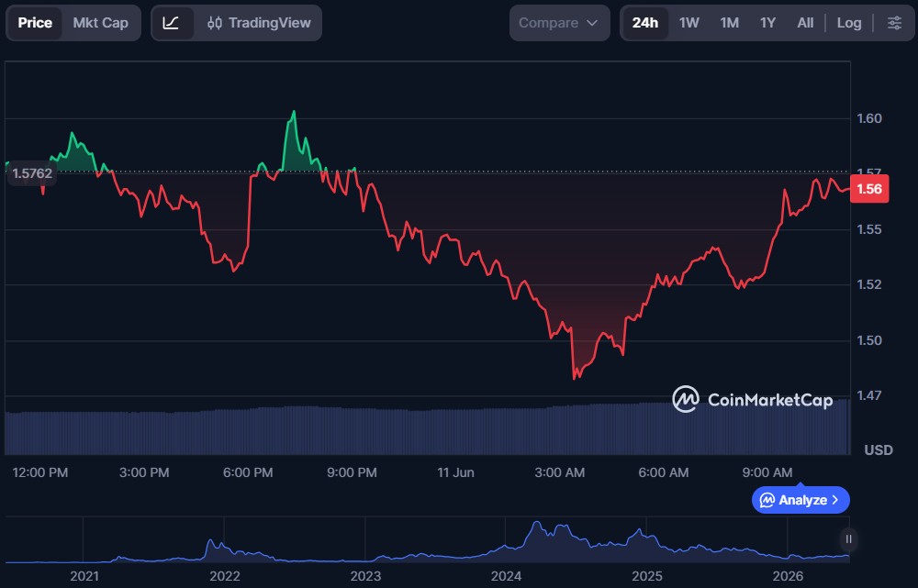Click the Analyze button
This screenshot has width=918, height=588.
point(800,500)
